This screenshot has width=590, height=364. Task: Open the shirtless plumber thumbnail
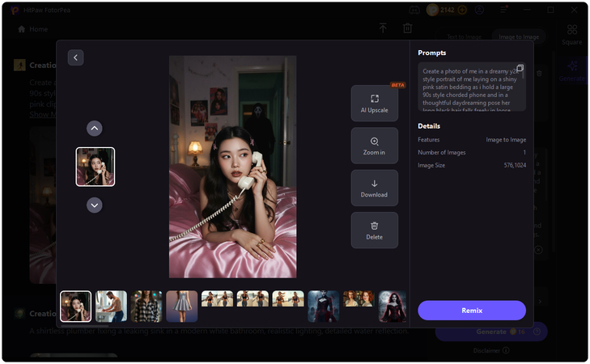112,307
